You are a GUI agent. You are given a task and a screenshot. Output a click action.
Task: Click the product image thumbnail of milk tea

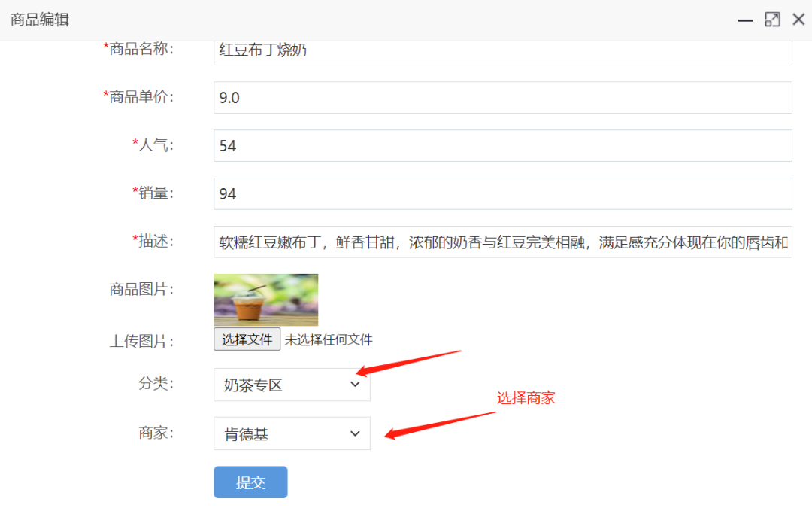265,300
